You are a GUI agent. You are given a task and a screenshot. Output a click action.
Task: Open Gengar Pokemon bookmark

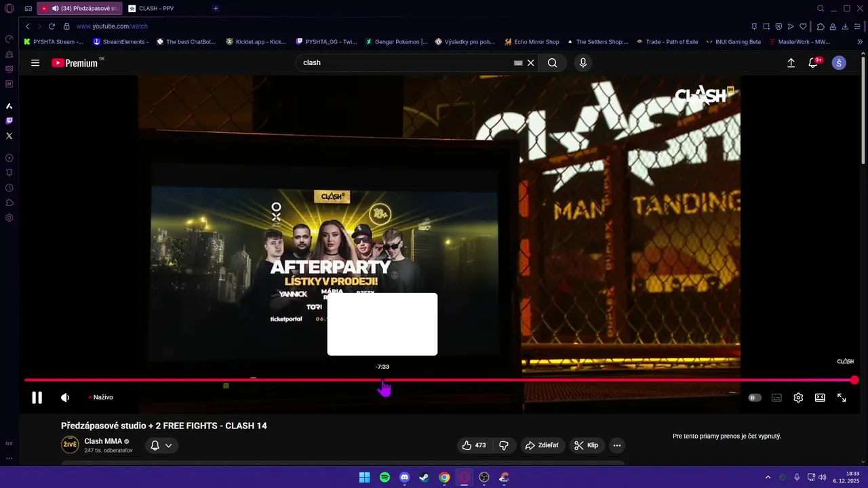[x=396, y=41]
